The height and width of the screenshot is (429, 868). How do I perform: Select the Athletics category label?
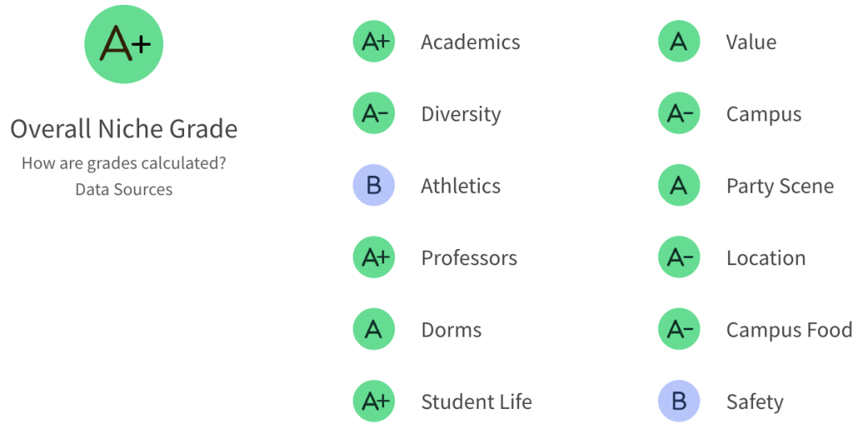click(461, 186)
